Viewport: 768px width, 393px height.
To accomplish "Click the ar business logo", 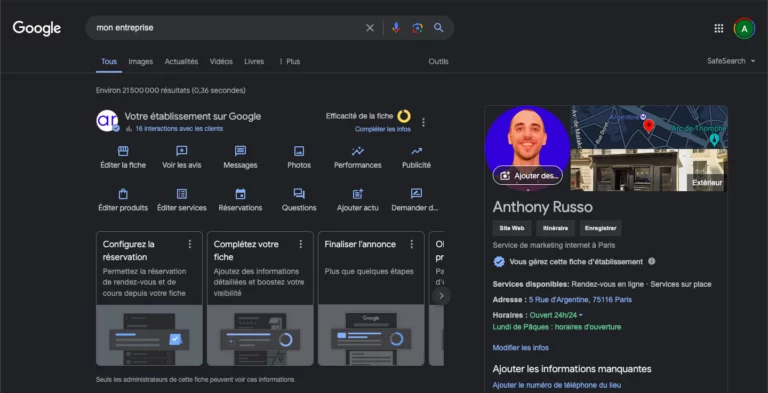I will [107, 121].
